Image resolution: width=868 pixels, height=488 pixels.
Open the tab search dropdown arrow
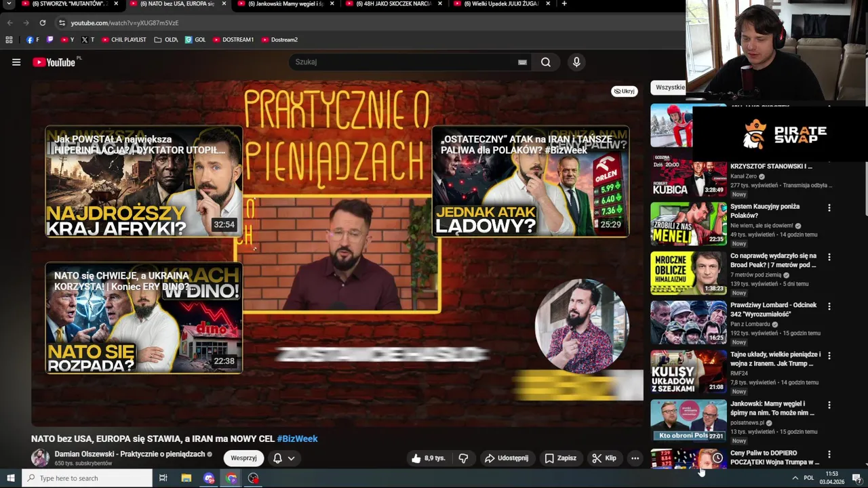point(9,4)
